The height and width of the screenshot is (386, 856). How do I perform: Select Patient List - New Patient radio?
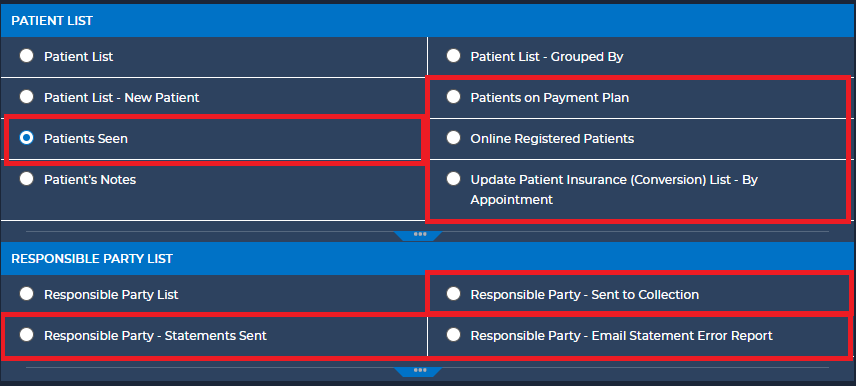tap(26, 97)
